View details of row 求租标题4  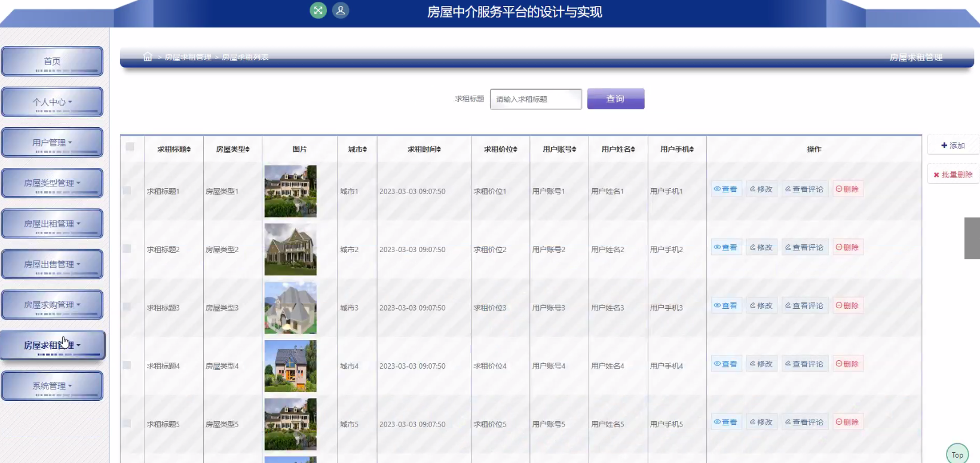tap(726, 364)
